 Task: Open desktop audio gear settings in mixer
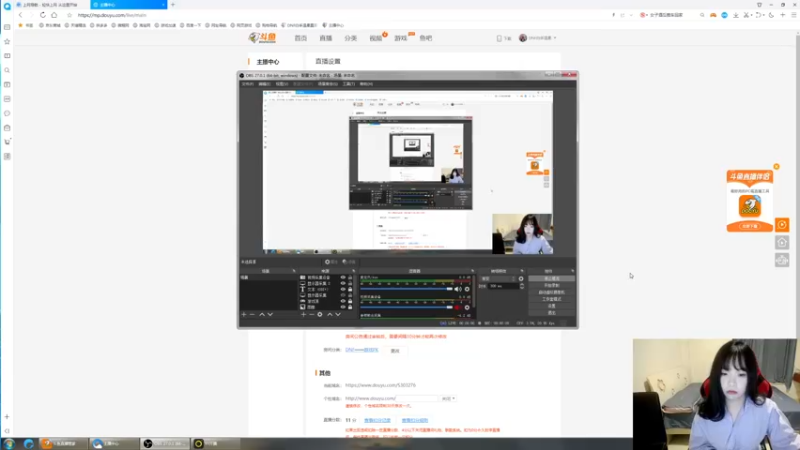(x=467, y=289)
